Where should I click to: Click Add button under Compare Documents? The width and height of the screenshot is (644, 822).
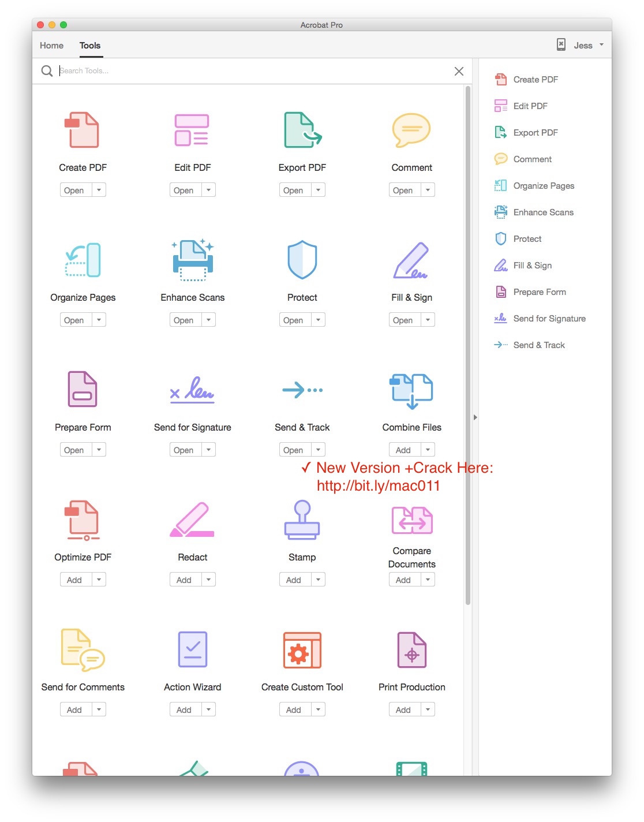click(x=405, y=580)
